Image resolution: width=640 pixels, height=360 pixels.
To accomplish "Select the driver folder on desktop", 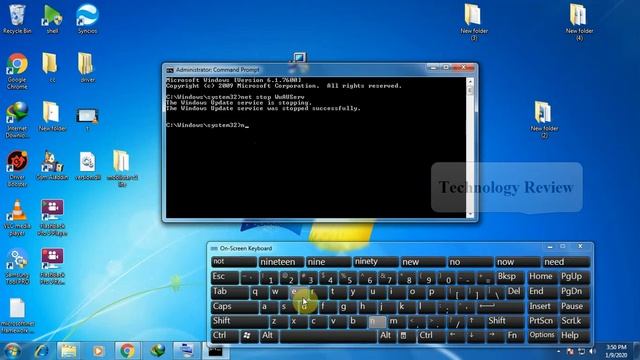I will 87,68.
